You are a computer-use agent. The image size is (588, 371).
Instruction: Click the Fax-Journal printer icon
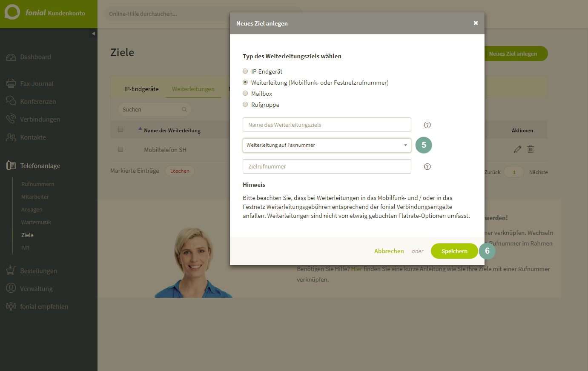[x=11, y=83]
